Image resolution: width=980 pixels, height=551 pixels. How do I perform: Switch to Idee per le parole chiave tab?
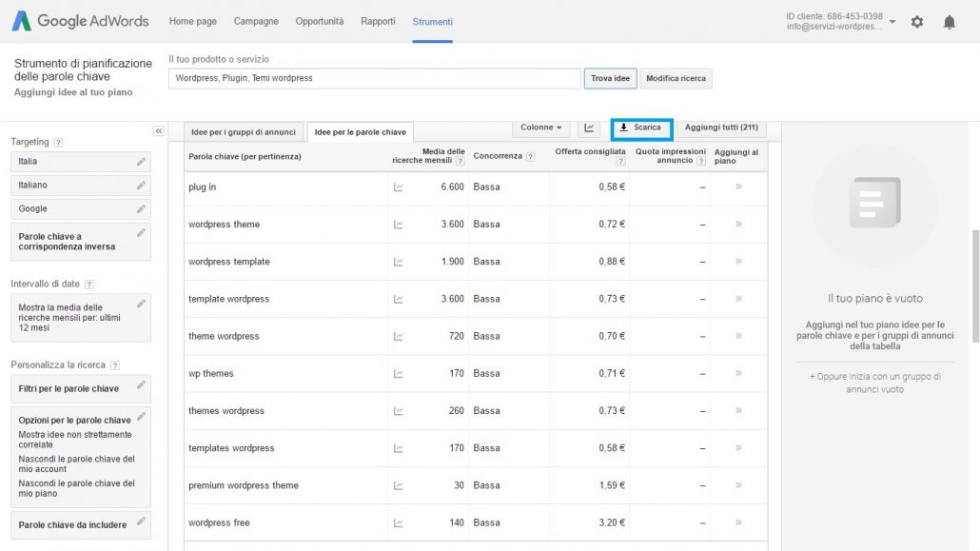click(360, 132)
